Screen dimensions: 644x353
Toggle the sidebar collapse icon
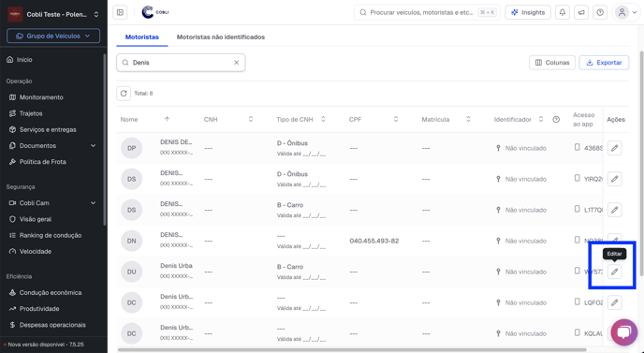pos(121,12)
